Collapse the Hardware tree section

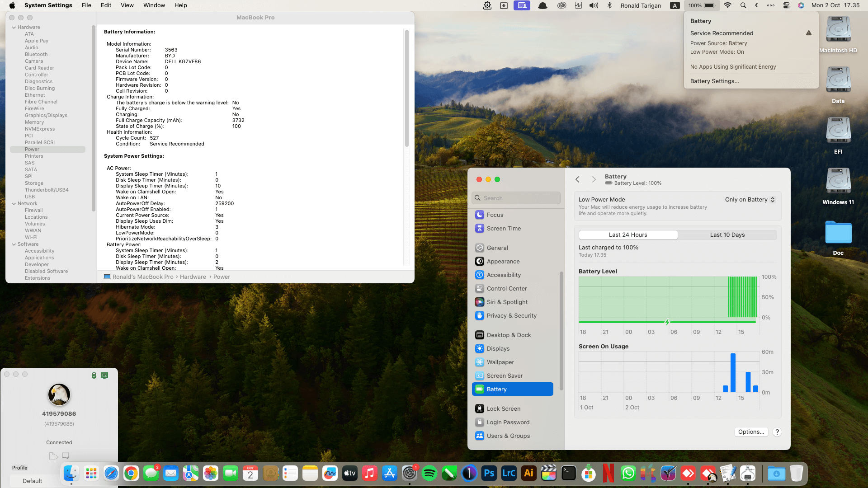tap(14, 27)
